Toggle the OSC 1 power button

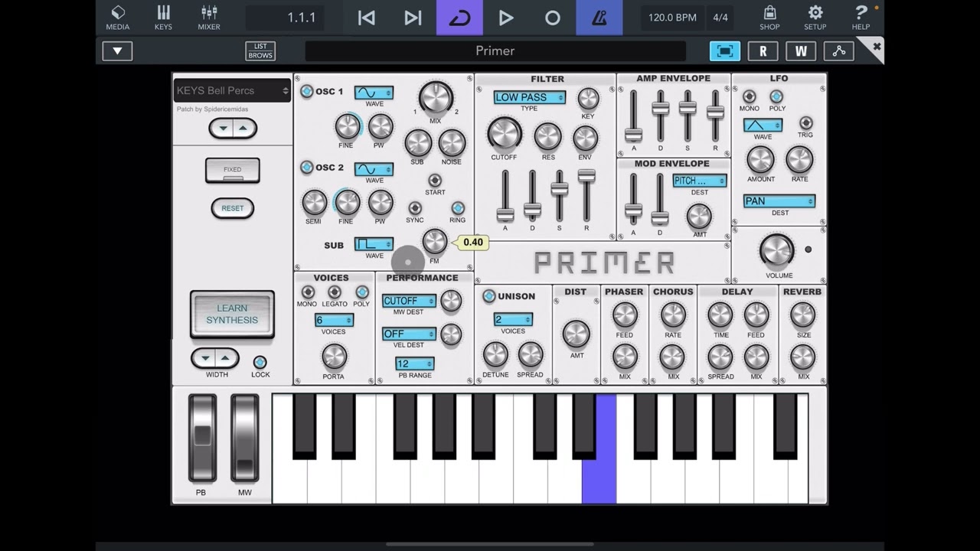tap(306, 92)
